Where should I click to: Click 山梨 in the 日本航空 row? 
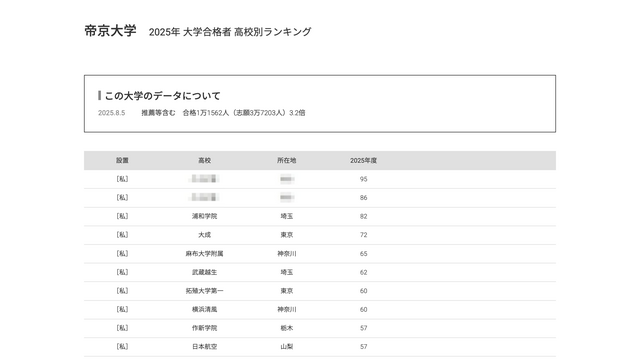coord(287,347)
